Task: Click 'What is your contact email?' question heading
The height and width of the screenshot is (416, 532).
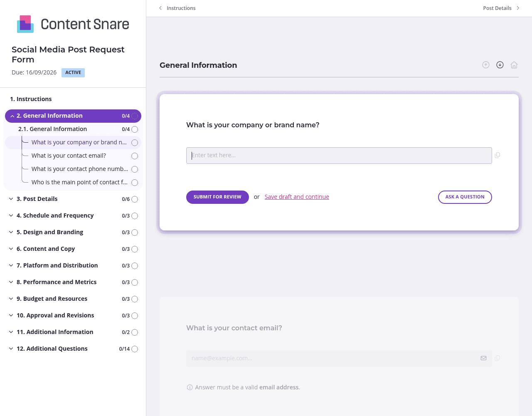Action: click(234, 328)
